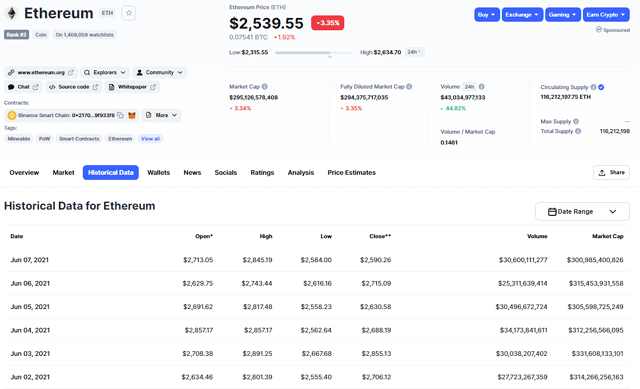Click the PoW tag
640x389 pixels.
pos(44,139)
